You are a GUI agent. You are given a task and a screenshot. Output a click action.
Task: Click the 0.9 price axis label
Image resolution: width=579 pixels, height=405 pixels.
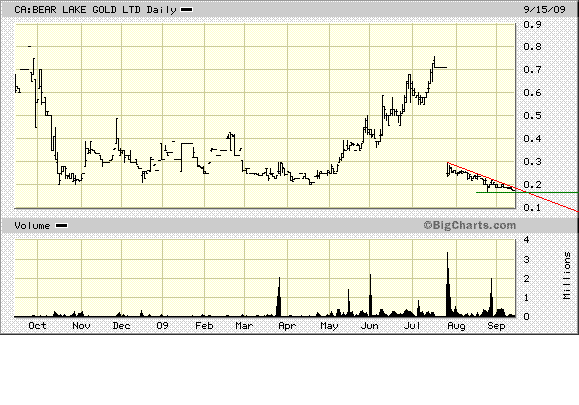532,24
